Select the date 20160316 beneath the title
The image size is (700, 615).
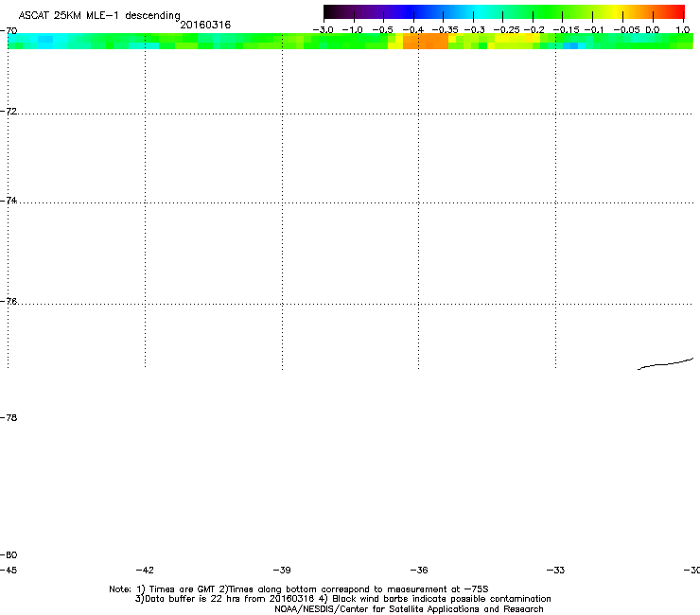point(205,25)
